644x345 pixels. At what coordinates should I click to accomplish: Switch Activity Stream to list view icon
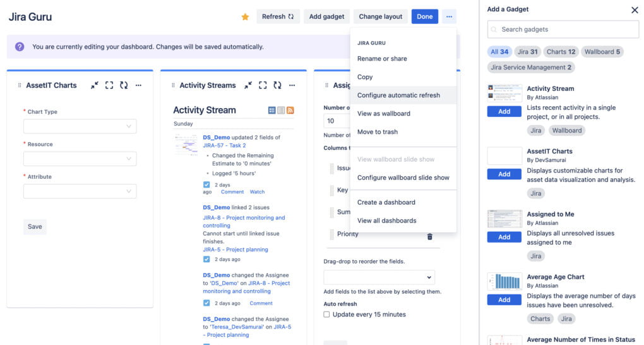pos(281,110)
